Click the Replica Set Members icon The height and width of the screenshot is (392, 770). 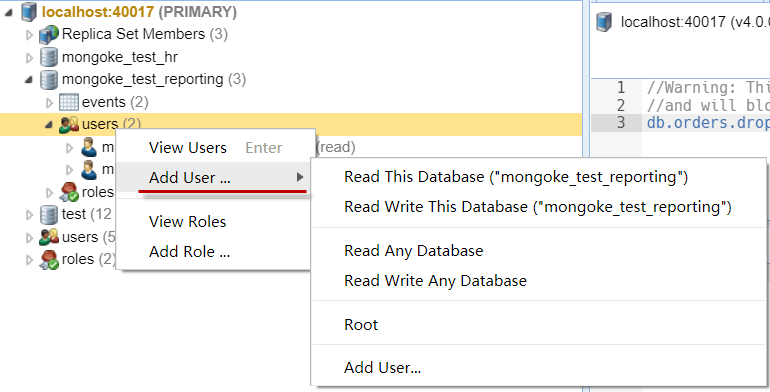click(49, 34)
